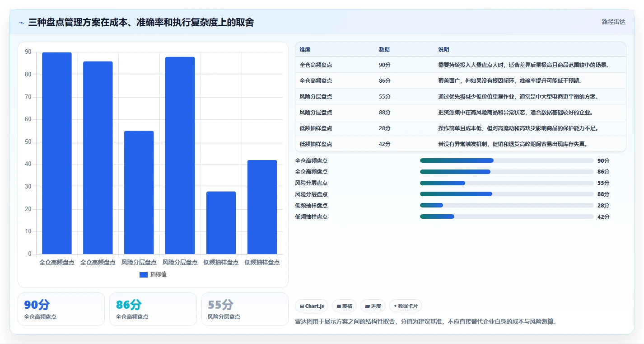Click the 28分 cell in the table
The width and height of the screenshot is (644, 344).
click(x=385, y=128)
